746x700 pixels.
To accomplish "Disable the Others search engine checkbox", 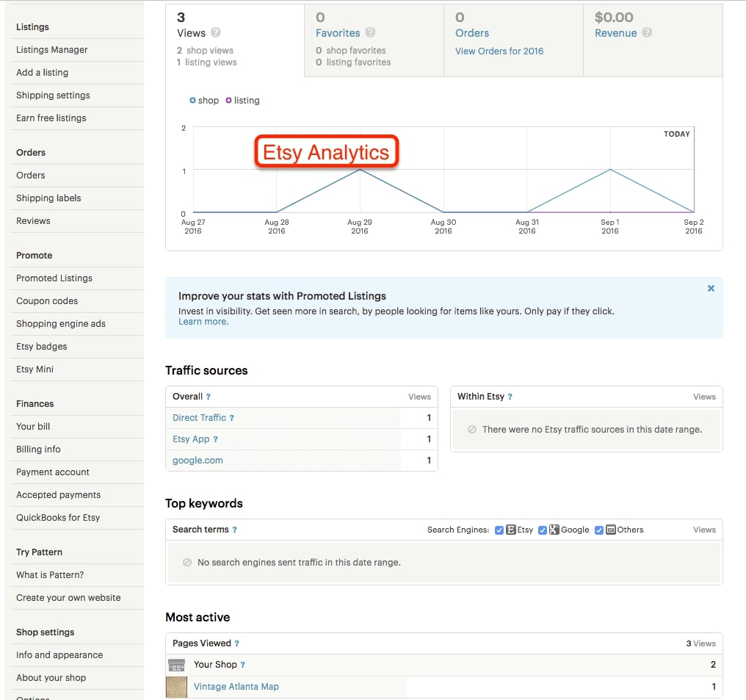I will click(x=599, y=530).
